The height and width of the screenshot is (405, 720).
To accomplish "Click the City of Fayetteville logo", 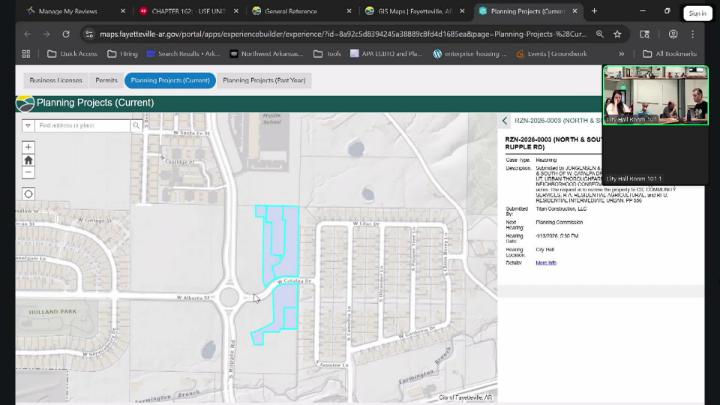I will [x=25, y=103].
